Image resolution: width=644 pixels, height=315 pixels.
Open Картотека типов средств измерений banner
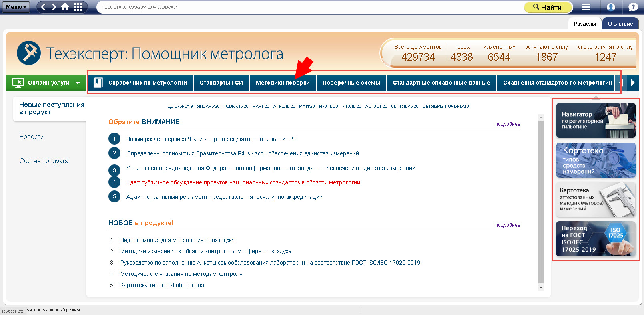click(x=596, y=160)
